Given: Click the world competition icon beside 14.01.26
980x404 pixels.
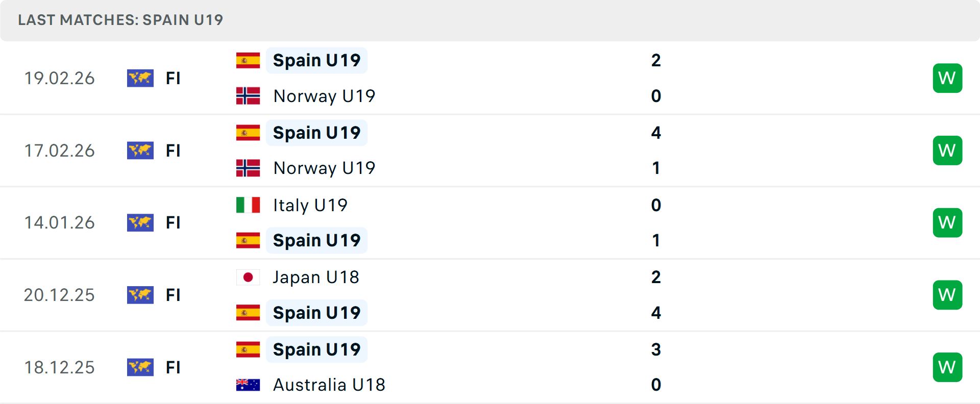Looking at the screenshot, I should pos(140,222).
